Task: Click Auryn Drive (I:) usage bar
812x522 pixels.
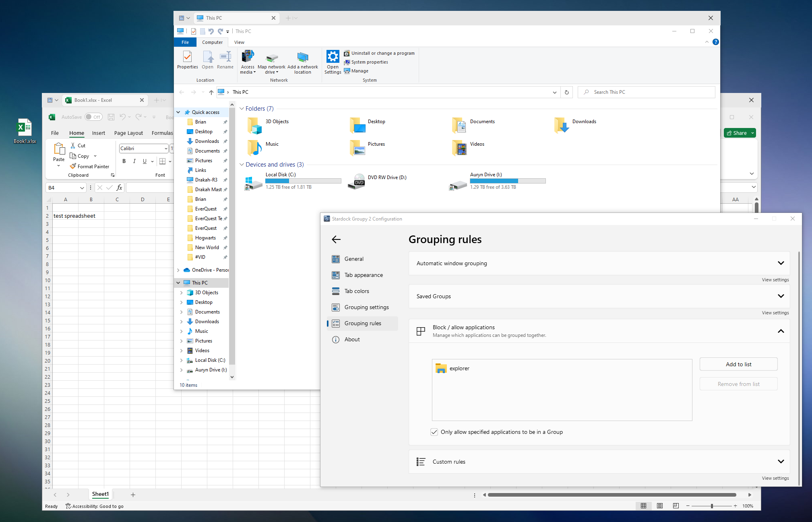Action: click(508, 181)
